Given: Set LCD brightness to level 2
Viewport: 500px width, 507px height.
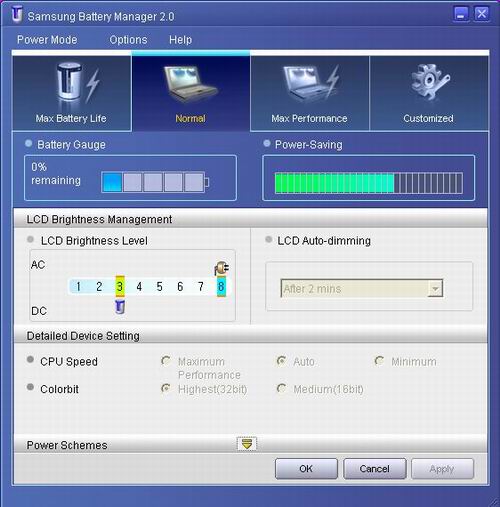Looking at the screenshot, I should point(99,286).
